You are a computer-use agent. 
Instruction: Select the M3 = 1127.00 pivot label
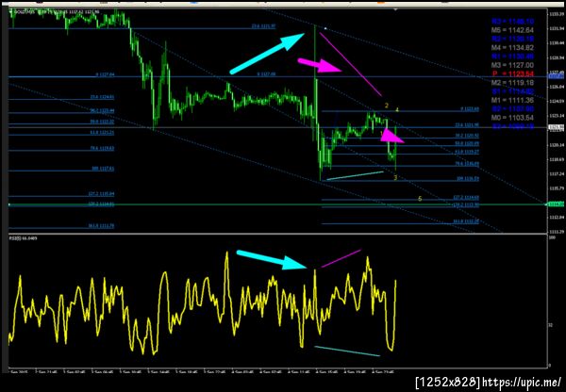tap(512, 65)
